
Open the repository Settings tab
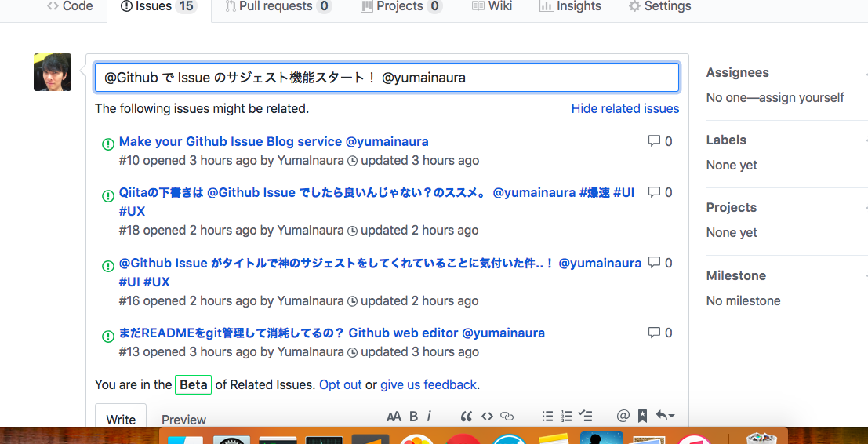click(x=660, y=6)
